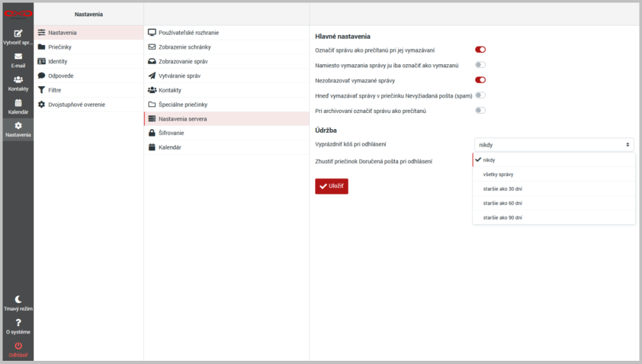Click the compose message pencil icon

pyautogui.click(x=18, y=33)
